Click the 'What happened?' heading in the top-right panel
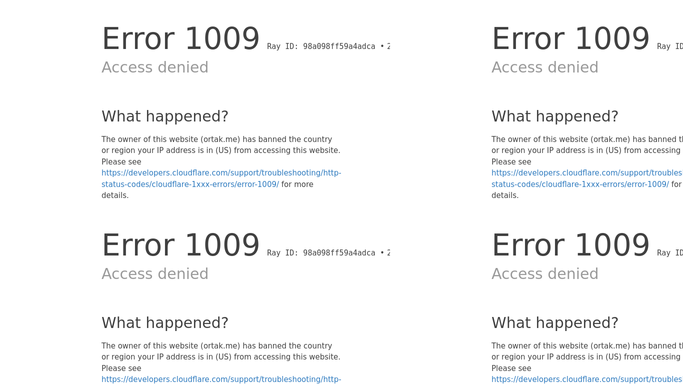The width and height of the screenshot is (683, 384). (x=555, y=116)
